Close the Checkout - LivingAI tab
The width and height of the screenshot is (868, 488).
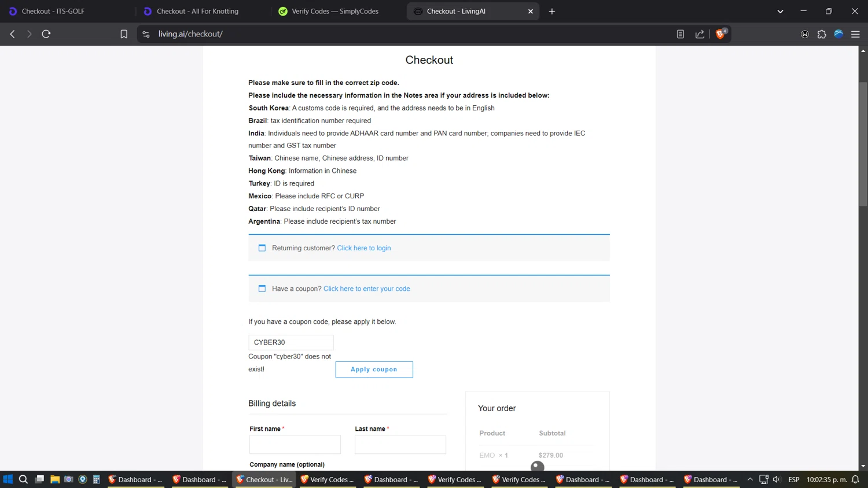(531, 11)
